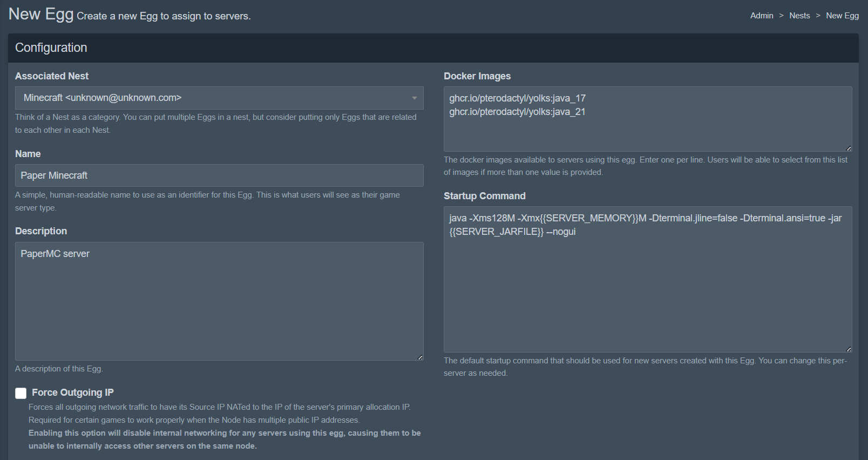Click the Force Outgoing IP label
Viewport: 868px width, 460px height.
click(73, 393)
